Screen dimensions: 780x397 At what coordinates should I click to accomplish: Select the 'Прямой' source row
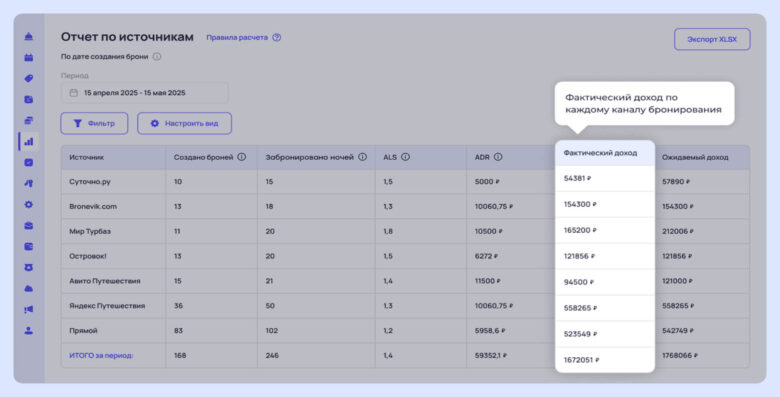[405, 331]
